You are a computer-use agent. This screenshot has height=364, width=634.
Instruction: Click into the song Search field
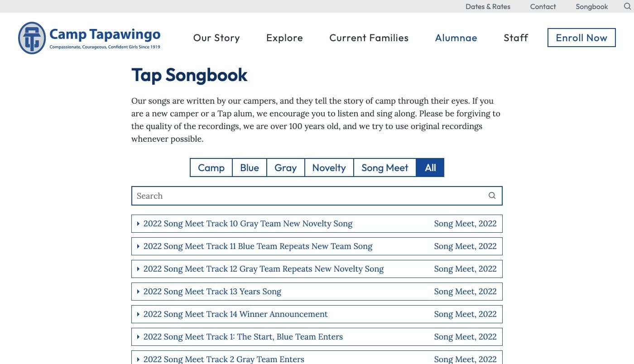[x=308, y=196]
